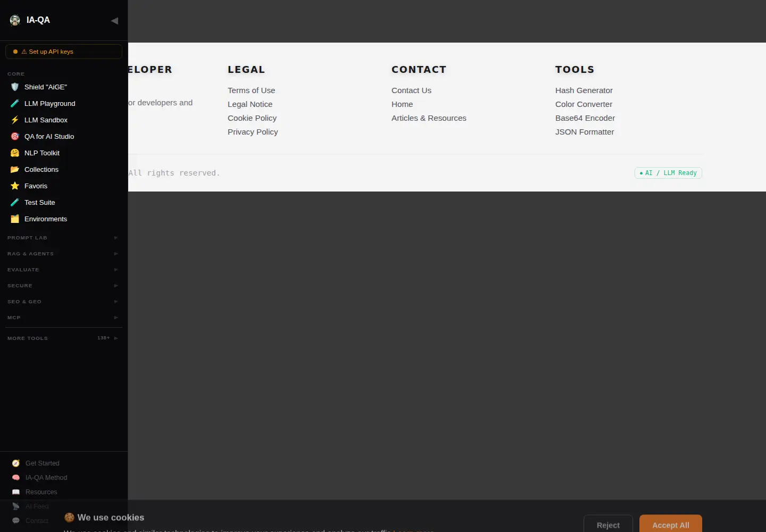The width and height of the screenshot is (766, 532).
Task: Click AI Feed satellite icon
Action: 16,506
